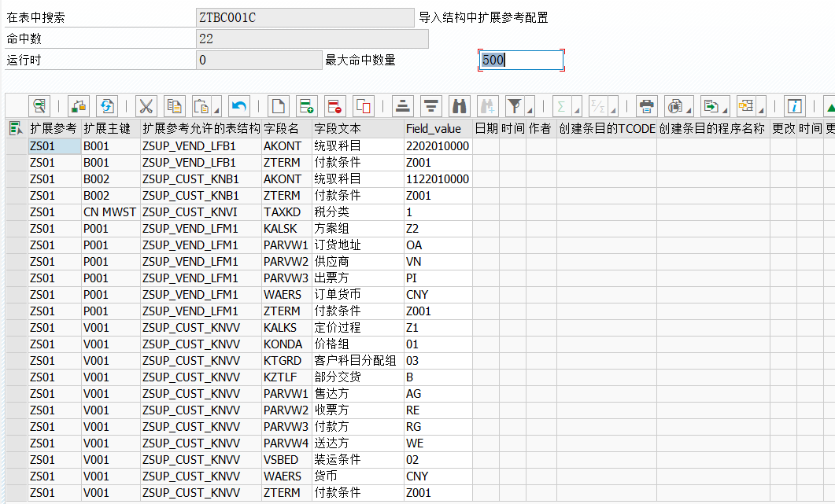The height and width of the screenshot is (504, 835).
Task: Select the row selector for value 2202010000
Action: pos(17,146)
